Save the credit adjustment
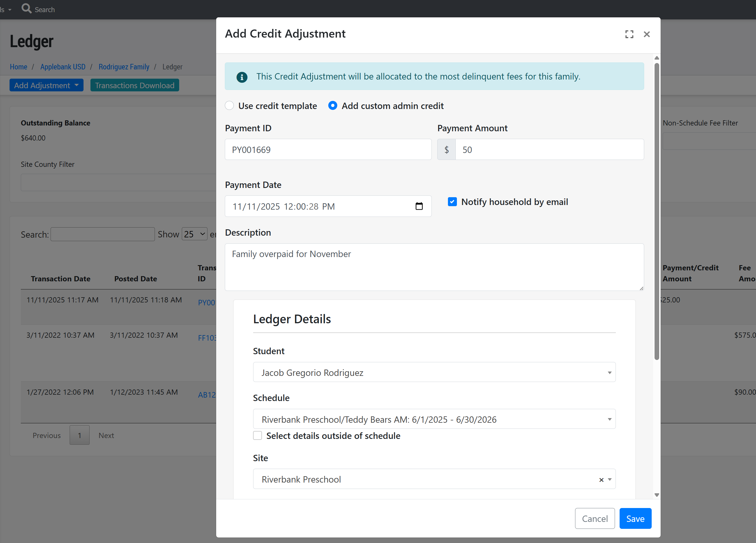 [x=635, y=518]
